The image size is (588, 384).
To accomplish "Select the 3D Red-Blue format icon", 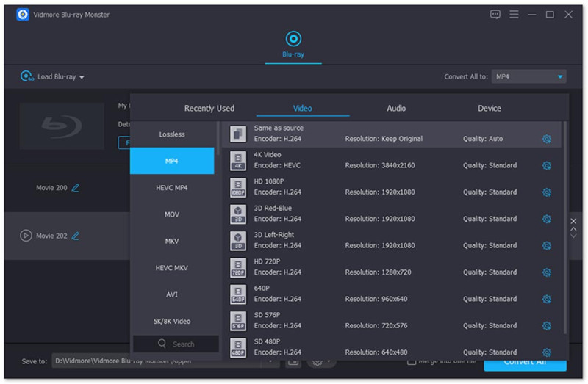I will 237,214.
